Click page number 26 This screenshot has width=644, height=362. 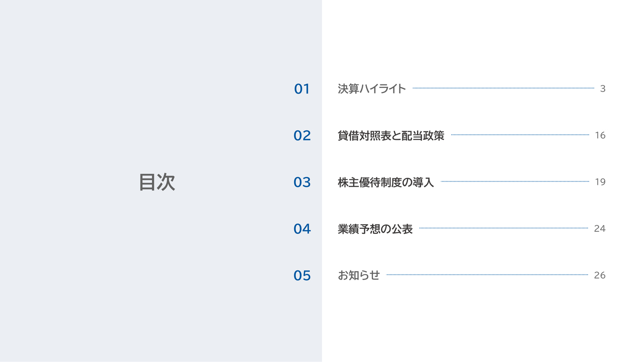pyautogui.click(x=599, y=276)
